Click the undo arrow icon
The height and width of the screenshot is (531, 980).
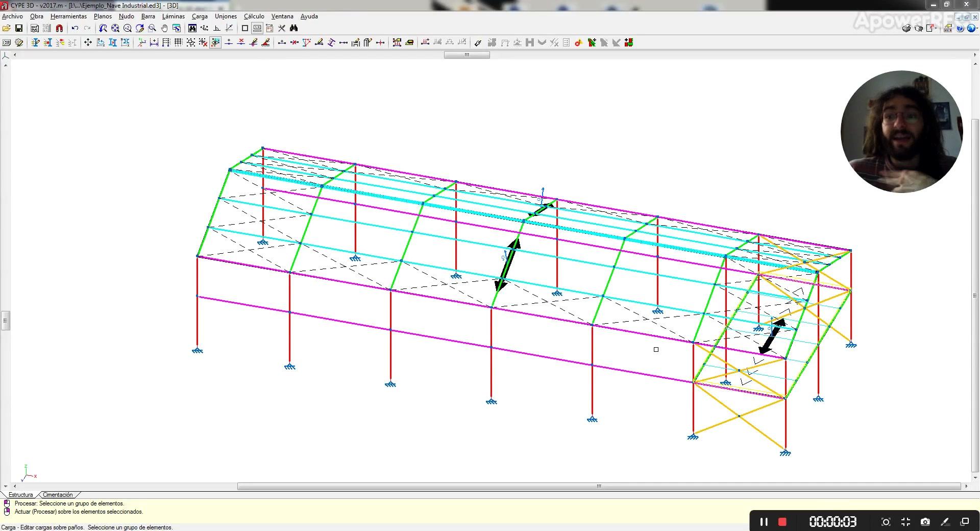[75, 28]
